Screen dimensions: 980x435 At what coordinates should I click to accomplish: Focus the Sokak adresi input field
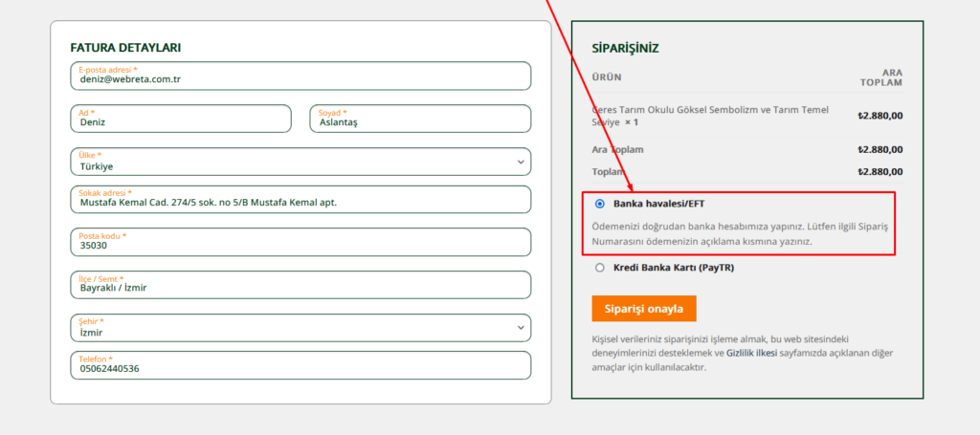301,200
